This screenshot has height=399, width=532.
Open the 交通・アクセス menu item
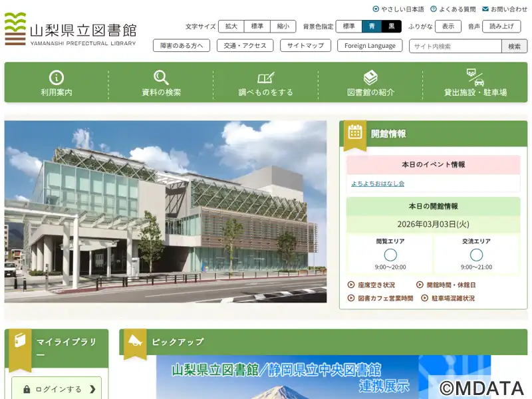pos(245,46)
